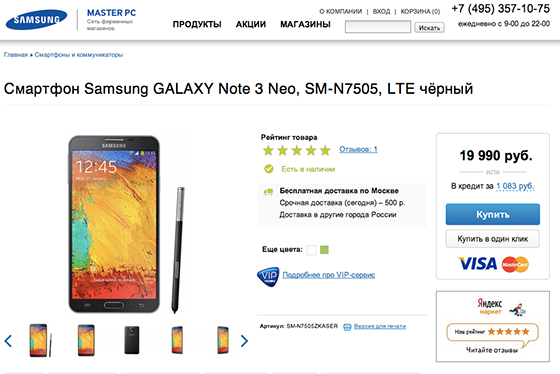Image resolution: width=560 pixels, height=374 pixels.
Task: Click the five-star product rating
Action: (296, 150)
